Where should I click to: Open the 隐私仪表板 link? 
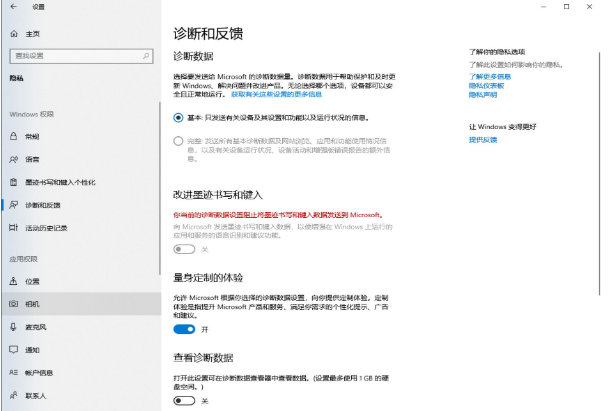click(486, 86)
